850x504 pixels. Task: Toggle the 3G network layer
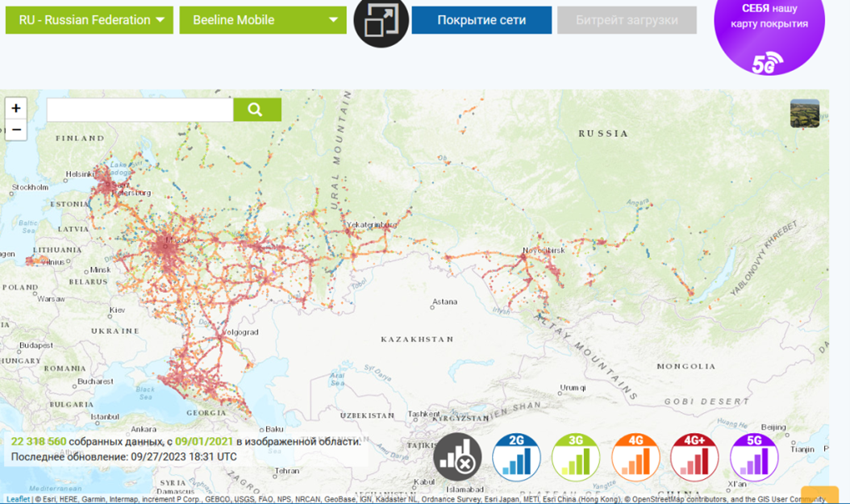click(x=576, y=457)
